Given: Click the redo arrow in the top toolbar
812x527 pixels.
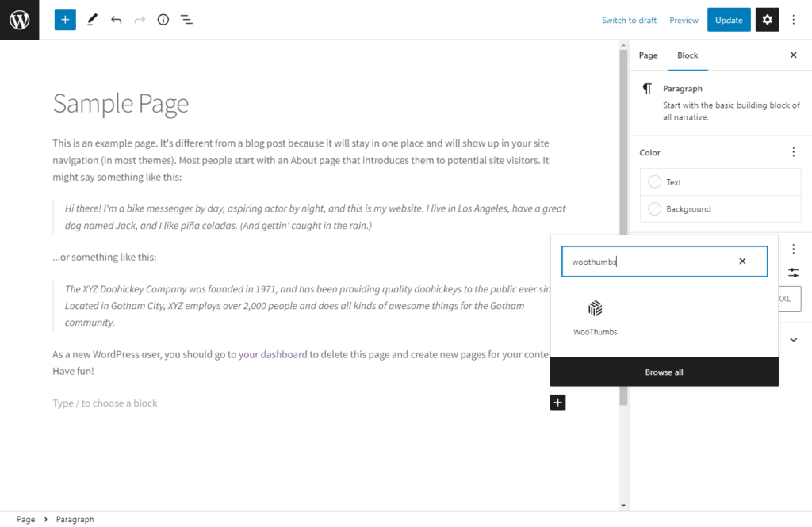Looking at the screenshot, I should click(x=139, y=19).
